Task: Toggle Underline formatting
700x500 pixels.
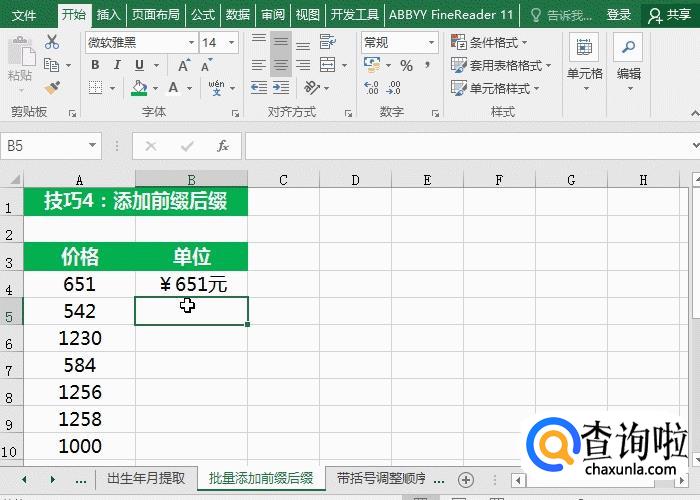Action: point(139,65)
